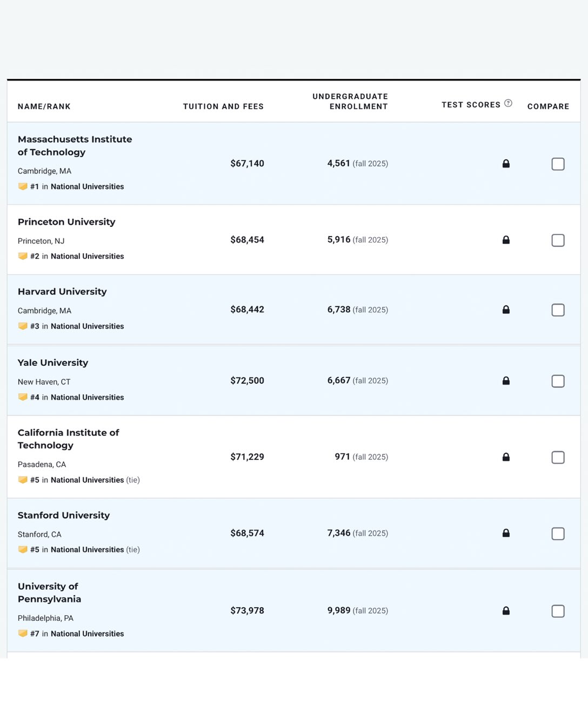Click the ranking badge icon beside Stanford's #5
Screen dimensions: 588x726
coord(23,549)
